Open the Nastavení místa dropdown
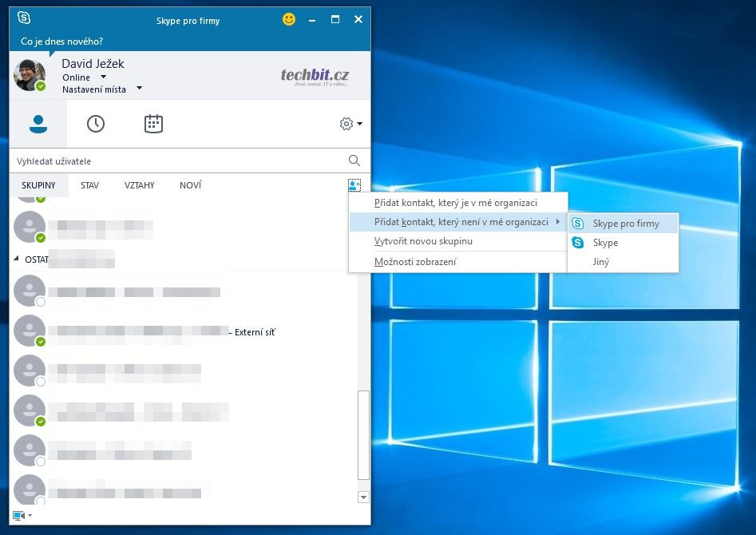This screenshot has height=535, width=756. (139, 89)
